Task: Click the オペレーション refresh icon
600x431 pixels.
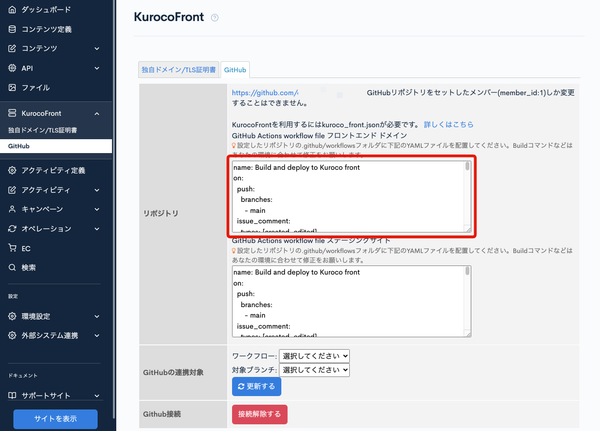Action: click(12, 229)
